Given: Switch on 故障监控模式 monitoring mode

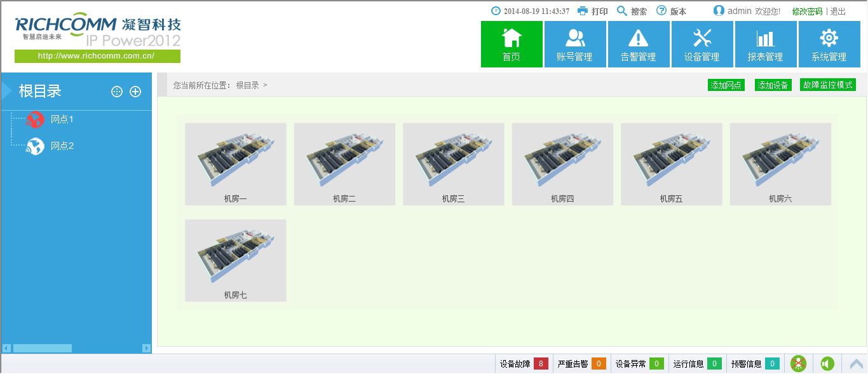Looking at the screenshot, I should [x=827, y=85].
